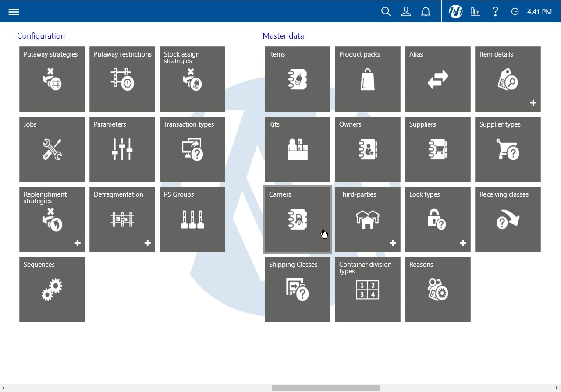561x392 pixels.
Task: Click the statistics chart icon
Action: pos(476,12)
